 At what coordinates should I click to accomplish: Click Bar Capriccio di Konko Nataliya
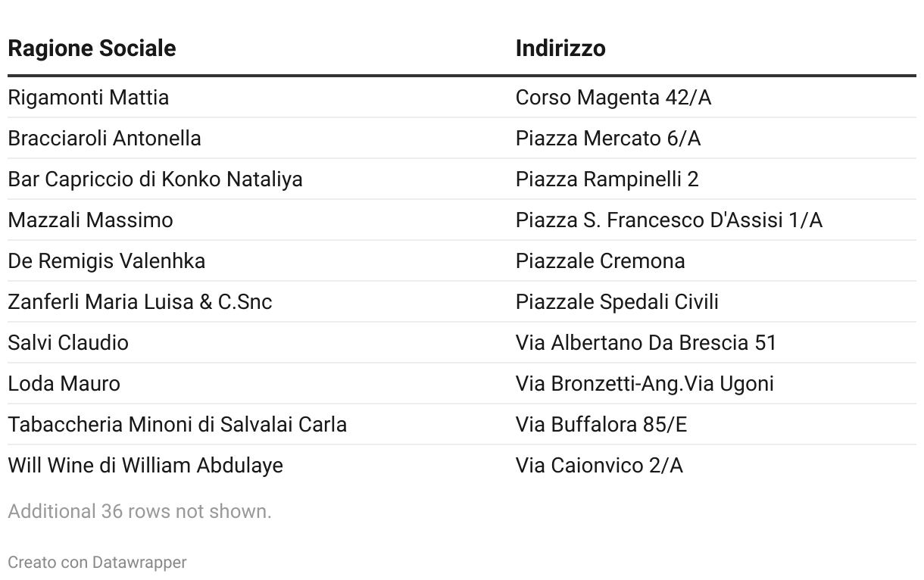155,179
